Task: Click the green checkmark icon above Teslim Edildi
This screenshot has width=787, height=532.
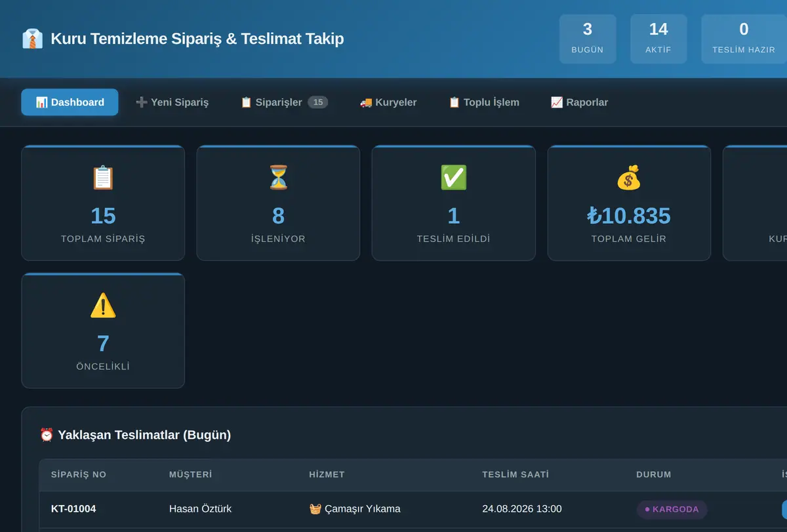Action: (x=453, y=178)
